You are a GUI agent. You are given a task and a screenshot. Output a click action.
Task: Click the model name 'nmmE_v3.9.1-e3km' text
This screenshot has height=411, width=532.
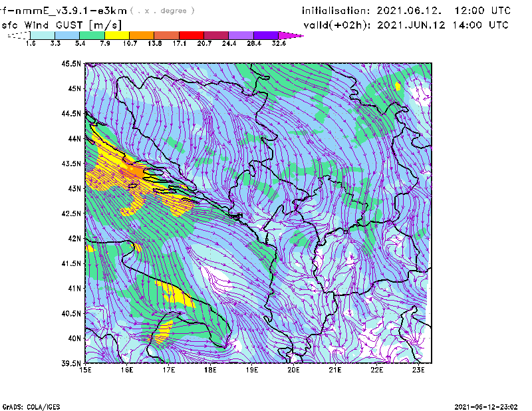pyautogui.click(x=71, y=11)
